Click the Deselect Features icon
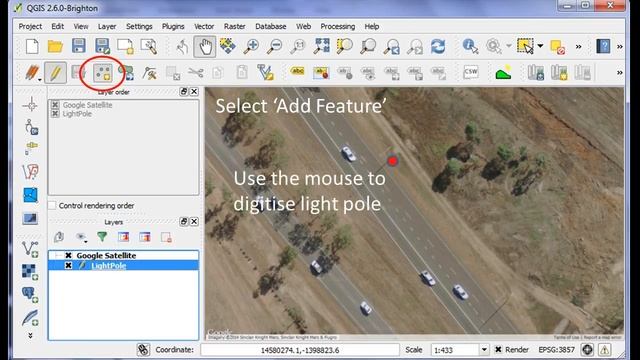The image size is (640, 360). coord(558,47)
